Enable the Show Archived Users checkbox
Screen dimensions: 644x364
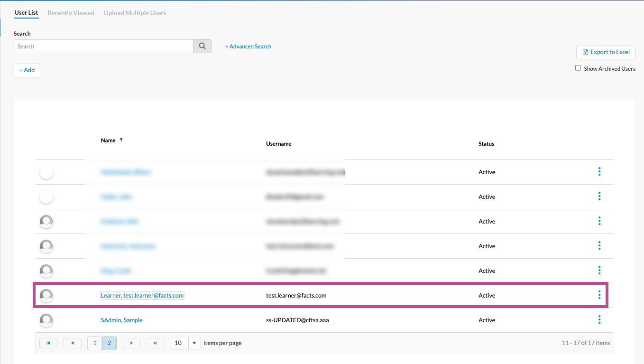(x=578, y=68)
